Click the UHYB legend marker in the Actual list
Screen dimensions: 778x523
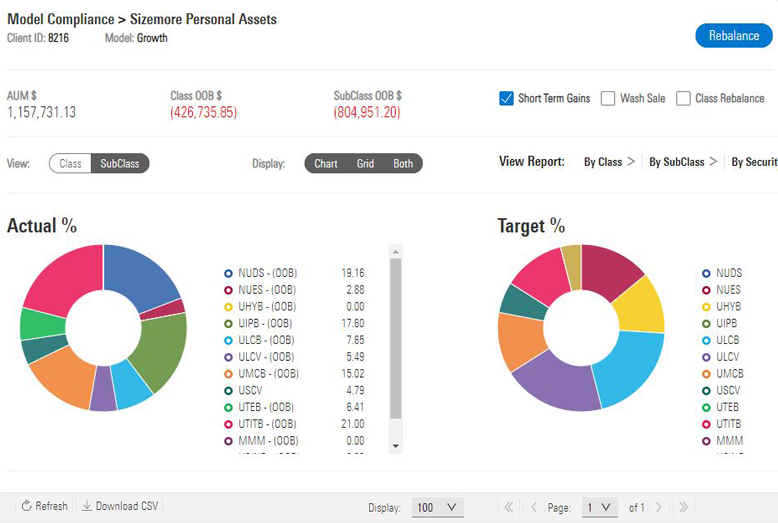228,307
